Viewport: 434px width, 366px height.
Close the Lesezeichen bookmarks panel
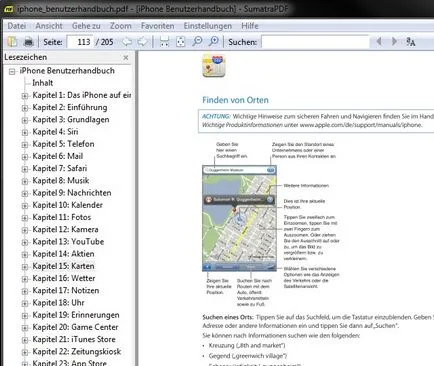point(126,58)
